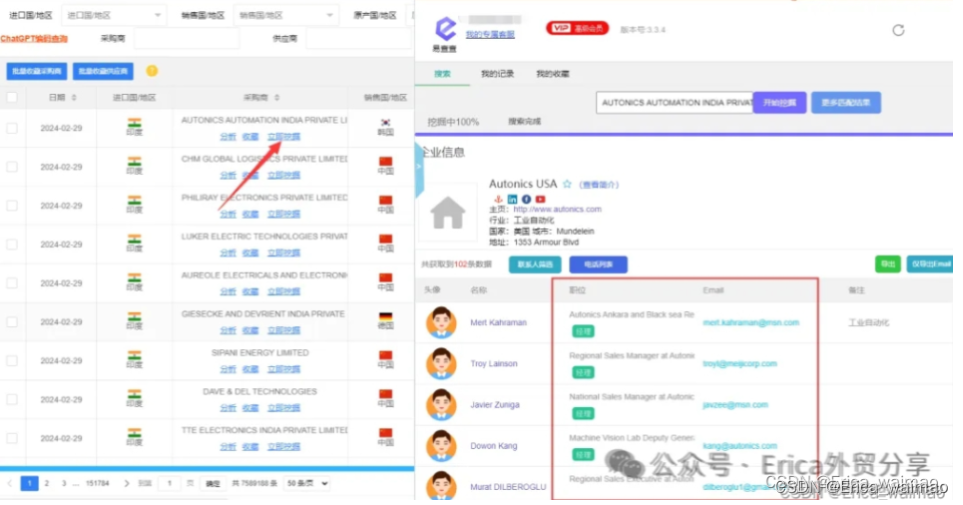Star Autonics USA as a favorite

(567, 184)
